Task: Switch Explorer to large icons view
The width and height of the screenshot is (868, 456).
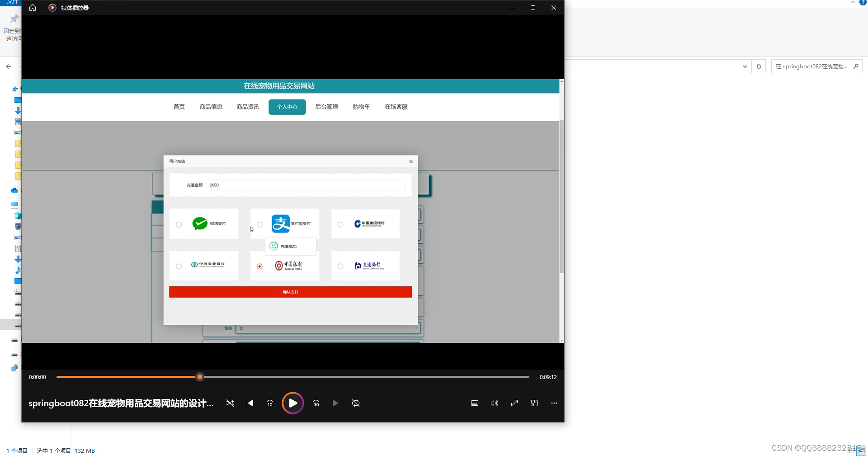Action: (862, 451)
